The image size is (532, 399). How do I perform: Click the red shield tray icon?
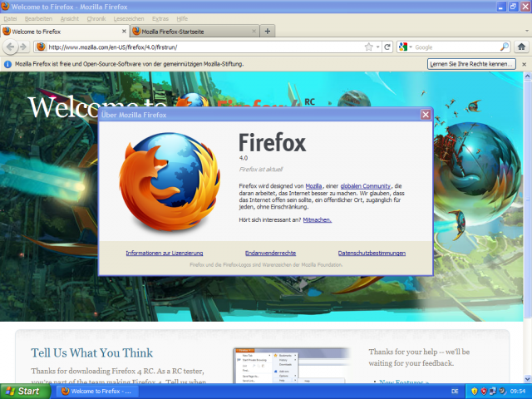(x=484, y=392)
